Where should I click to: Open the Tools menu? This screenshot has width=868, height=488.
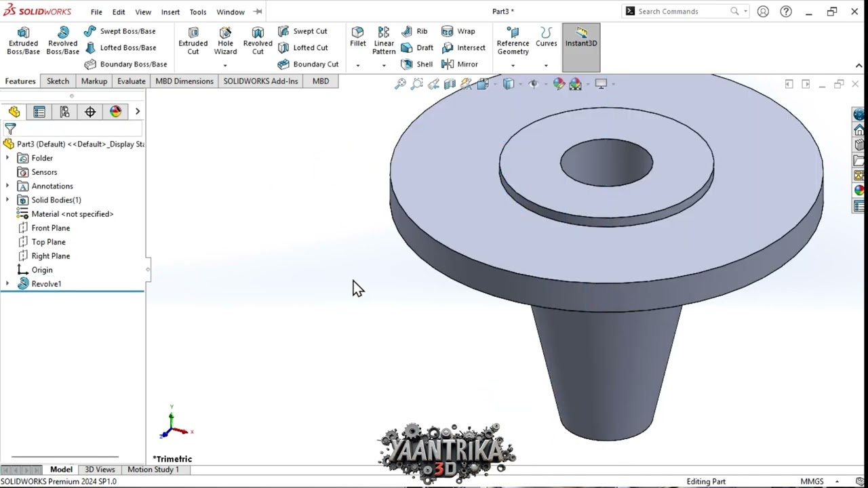pos(198,12)
